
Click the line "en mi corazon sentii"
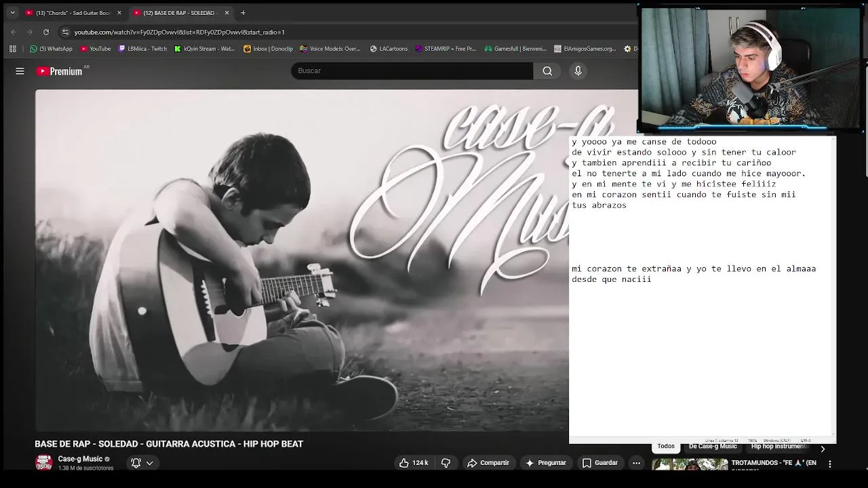click(684, 195)
